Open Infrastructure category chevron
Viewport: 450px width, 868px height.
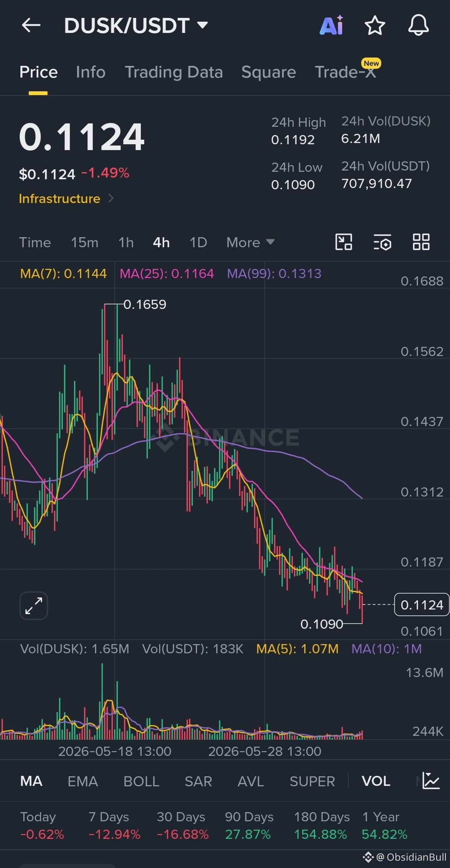tap(111, 198)
